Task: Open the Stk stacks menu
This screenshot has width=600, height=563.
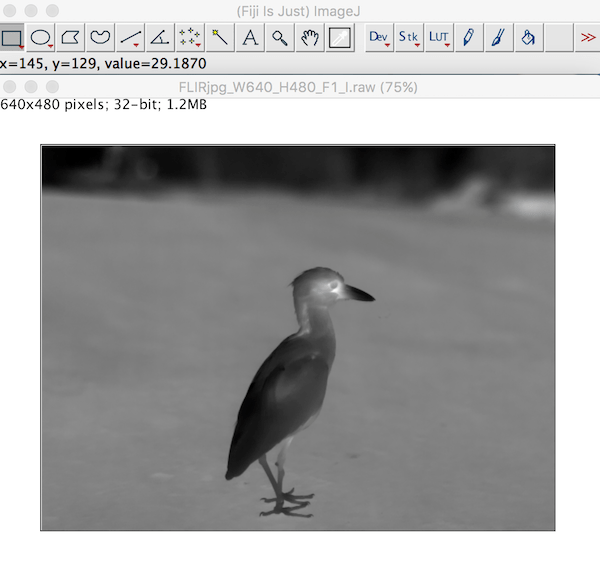Action: pos(409,38)
